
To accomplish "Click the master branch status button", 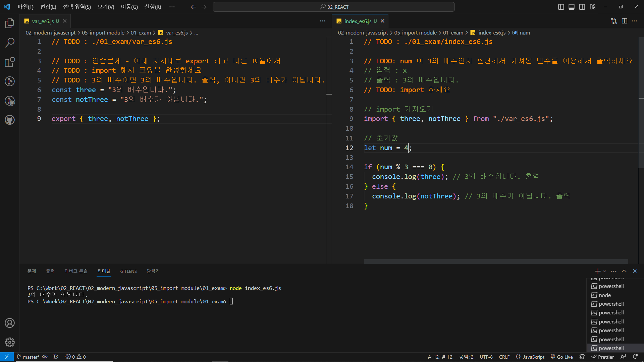I will click(28, 357).
